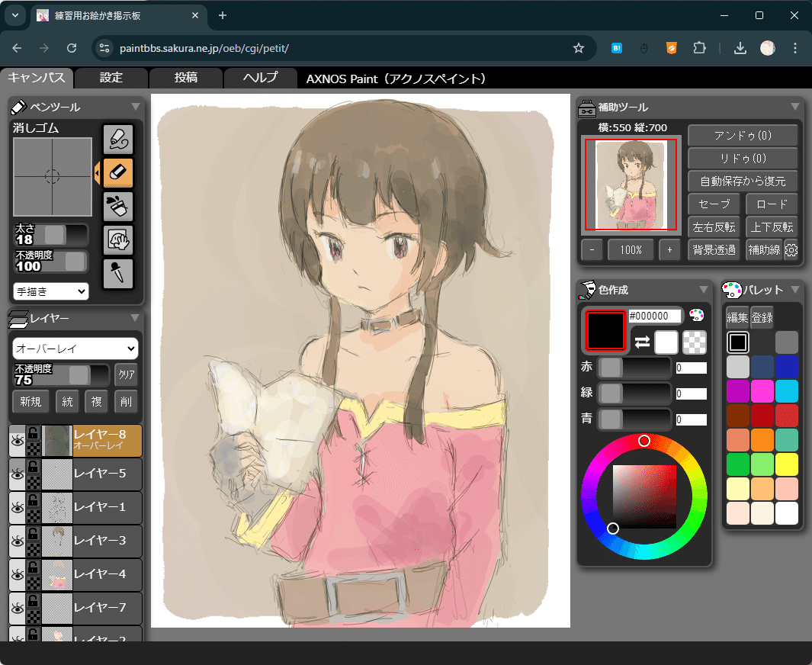The image size is (812, 665).
Task: Click the セーブ button
Action: [714, 204]
